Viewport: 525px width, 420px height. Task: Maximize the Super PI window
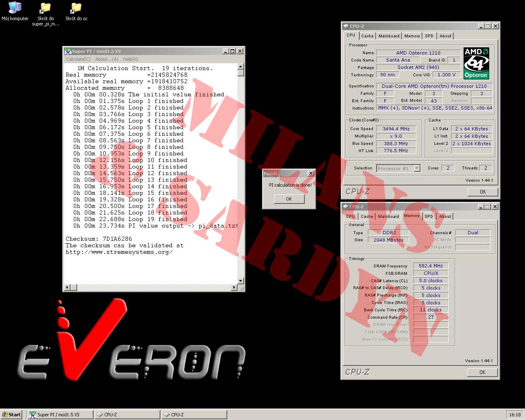pyautogui.click(x=232, y=51)
